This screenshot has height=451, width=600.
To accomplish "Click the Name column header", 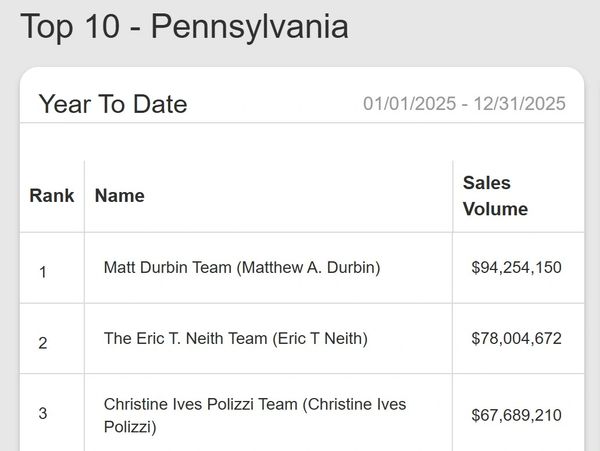I will 119,196.
